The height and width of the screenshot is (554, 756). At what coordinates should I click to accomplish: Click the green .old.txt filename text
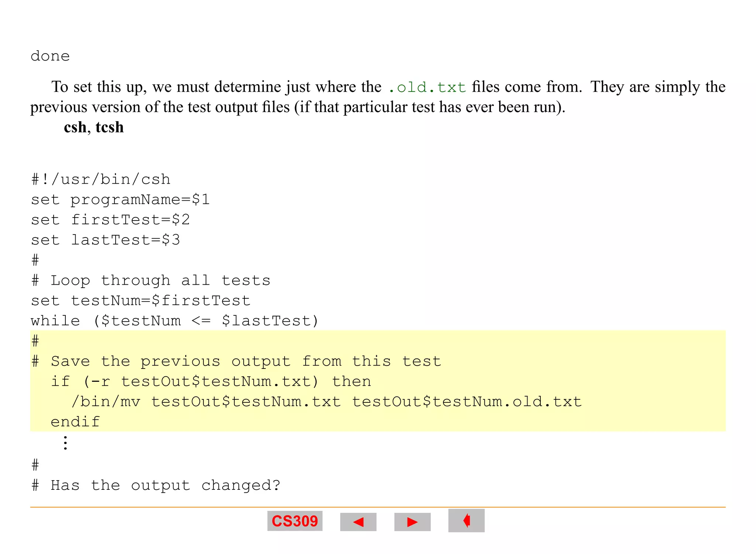(427, 87)
